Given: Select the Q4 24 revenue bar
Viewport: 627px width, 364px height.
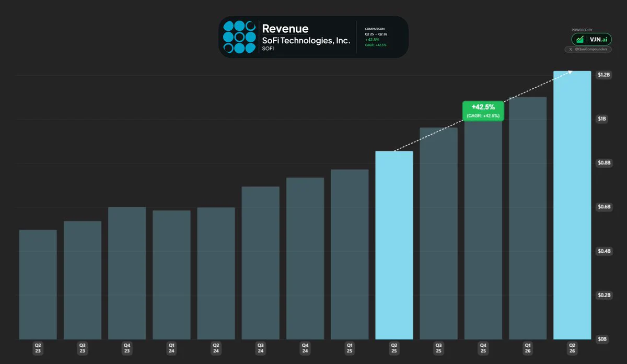Looking at the screenshot, I should pyautogui.click(x=305, y=258).
